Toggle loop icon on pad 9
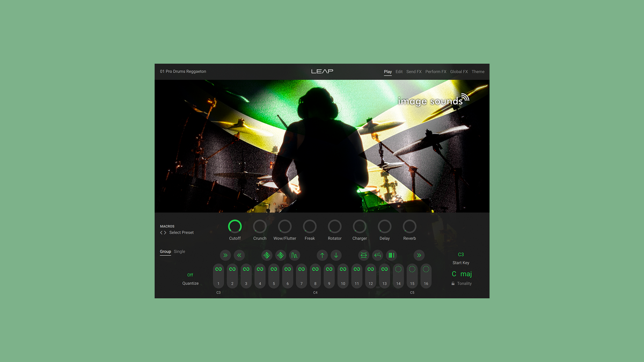This screenshot has width=644, height=362. point(329,269)
